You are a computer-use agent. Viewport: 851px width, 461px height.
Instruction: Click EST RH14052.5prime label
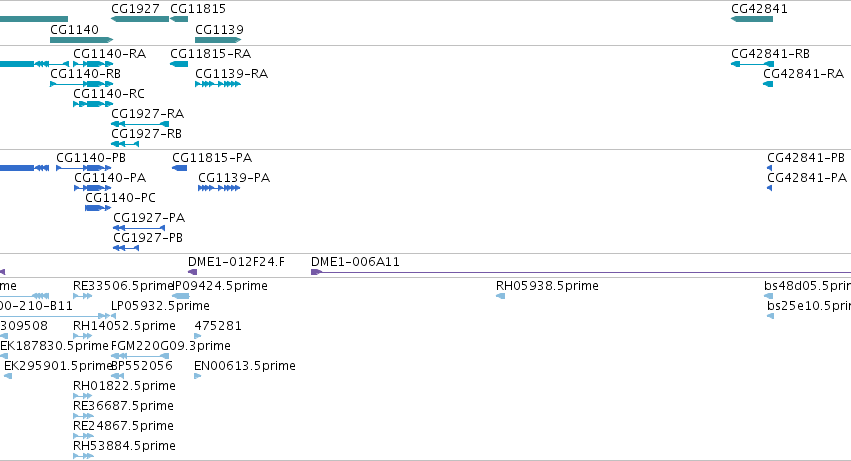[124, 326]
